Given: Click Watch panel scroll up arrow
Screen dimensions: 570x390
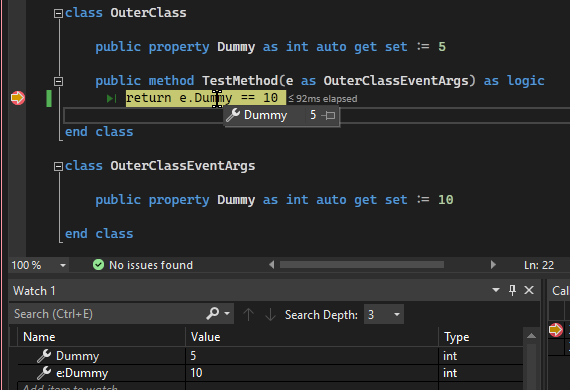Looking at the screenshot, I should point(531,336).
